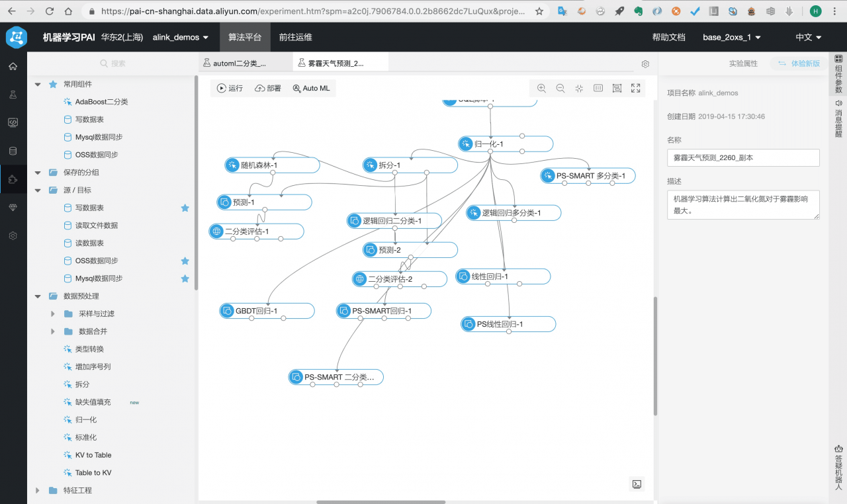Image resolution: width=847 pixels, height=504 pixels.
Task: Click the 体验新版 button
Action: point(799,63)
